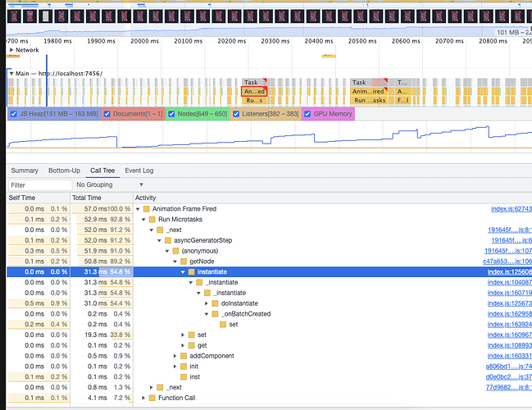Open the c47a653 source link for getNode
532x410 pixels.
point(507,262)
